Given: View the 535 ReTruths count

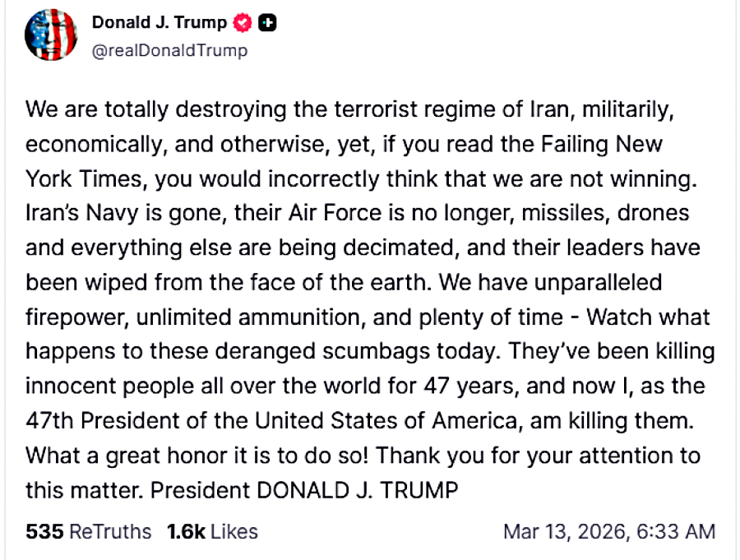Looking at the screenshot, I should tap(44, 532).
